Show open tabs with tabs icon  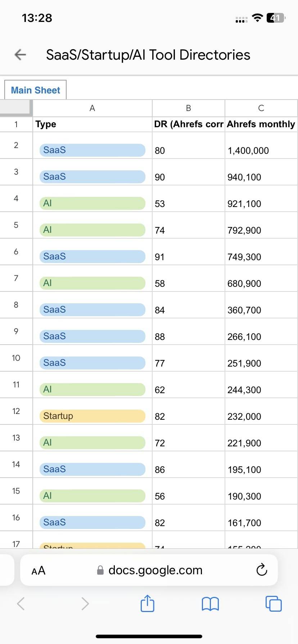pos(273,603)
